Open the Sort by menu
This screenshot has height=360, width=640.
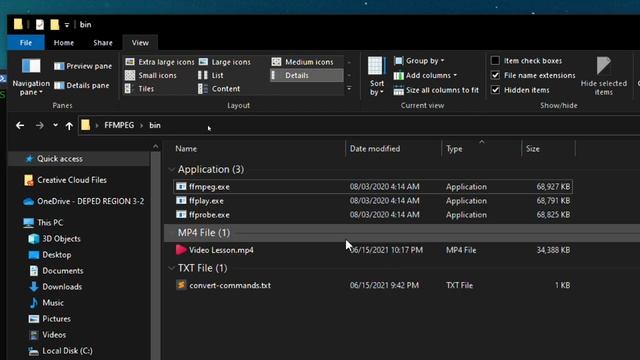point(376,77)
